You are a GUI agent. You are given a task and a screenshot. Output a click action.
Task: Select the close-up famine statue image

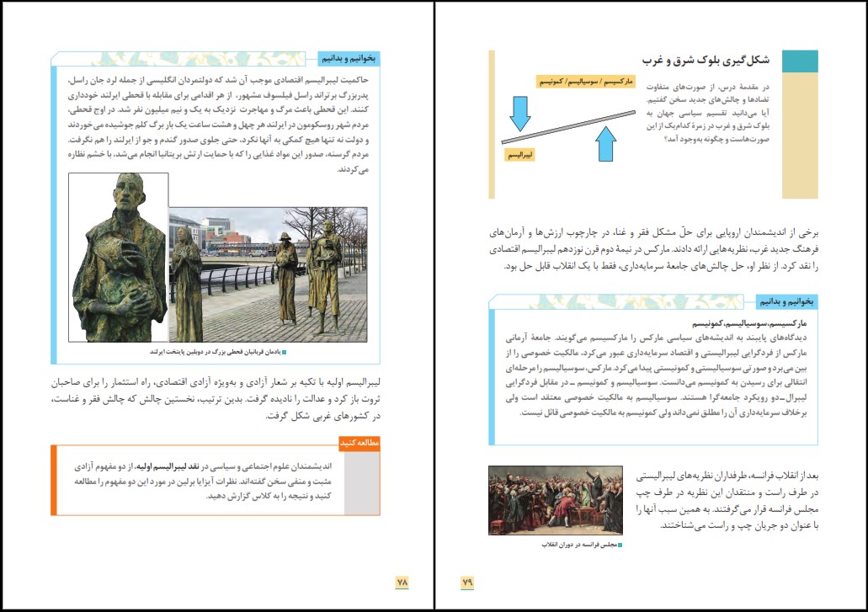(119, 258)
